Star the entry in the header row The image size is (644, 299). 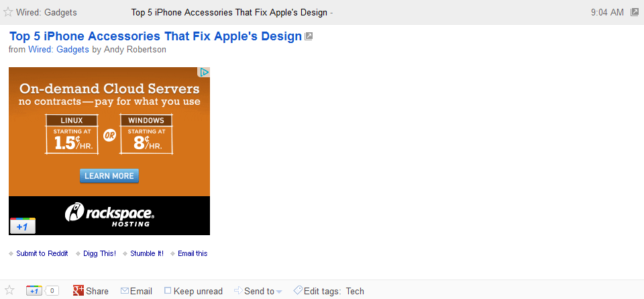(x=8, y=12)
